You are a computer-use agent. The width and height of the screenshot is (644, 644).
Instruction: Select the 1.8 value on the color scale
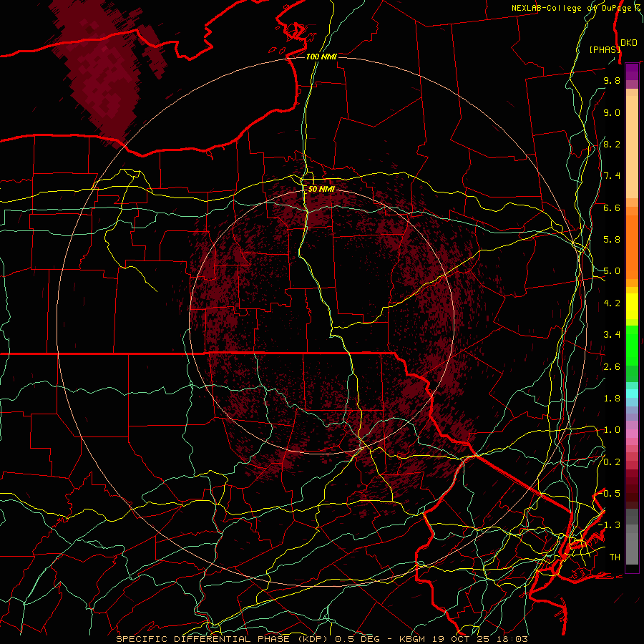(x=612, y=399)
